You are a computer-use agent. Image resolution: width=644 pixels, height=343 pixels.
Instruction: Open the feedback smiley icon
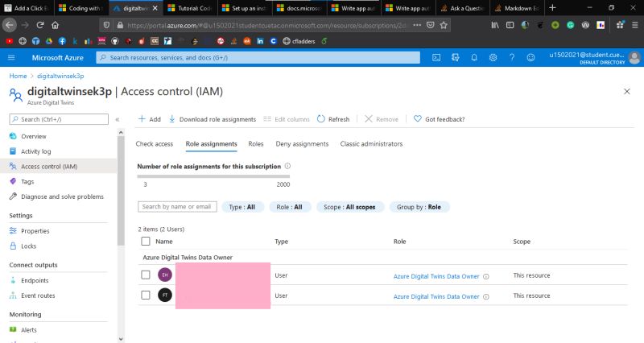tap(530, 57)
